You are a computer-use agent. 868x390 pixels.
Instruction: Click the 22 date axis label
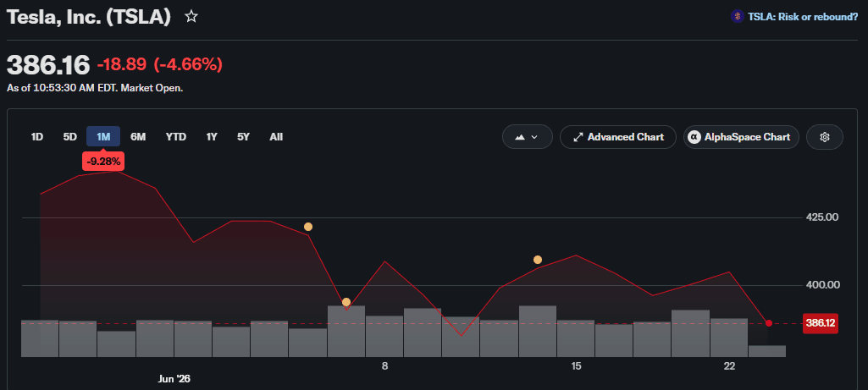pyautogui.click(x=730, y=365)
